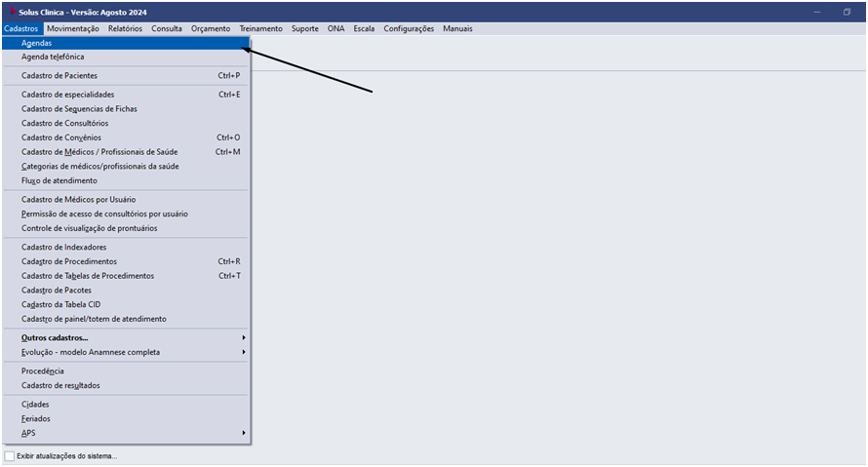Open the Movimentação menu
Screen dimensions: 868x467
(73, 29)
